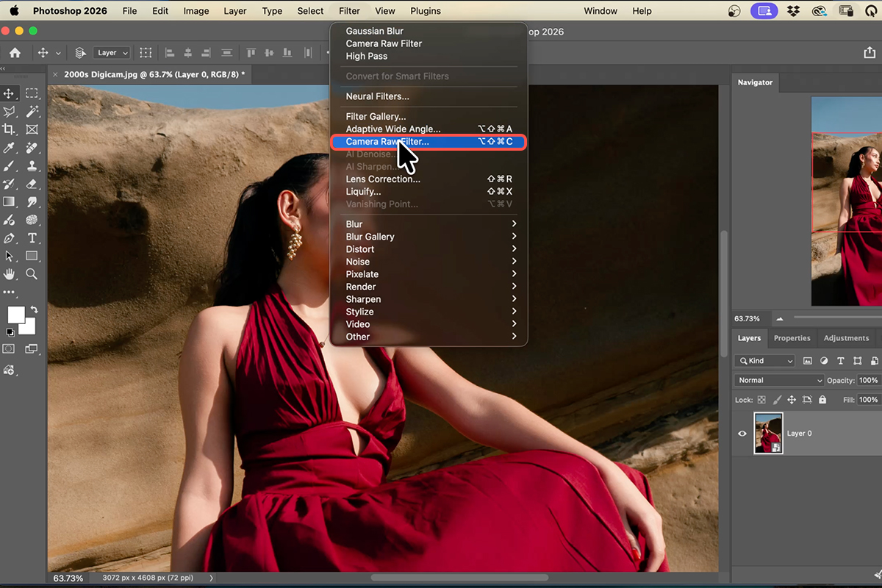
Task: Select the Rectangle shape tool
Action: point(32,256)
